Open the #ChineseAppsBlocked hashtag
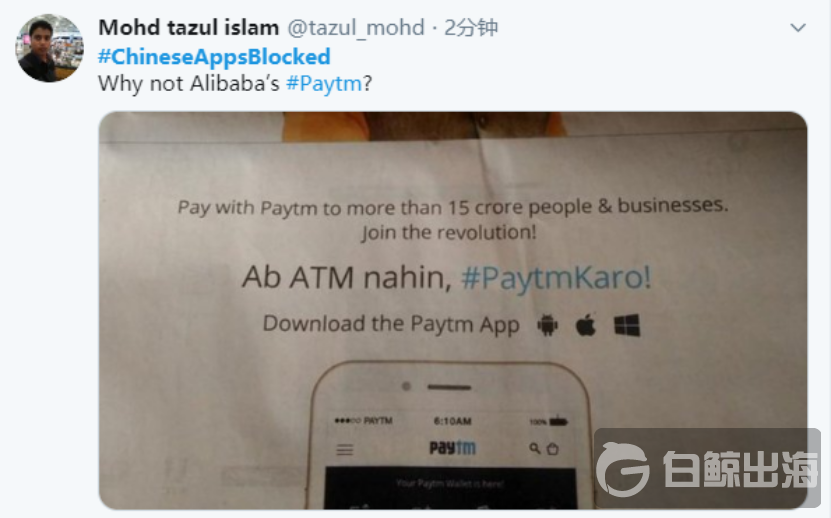This screenshot has height=518, width=831. pyautogui.click(x=214, y=57)
